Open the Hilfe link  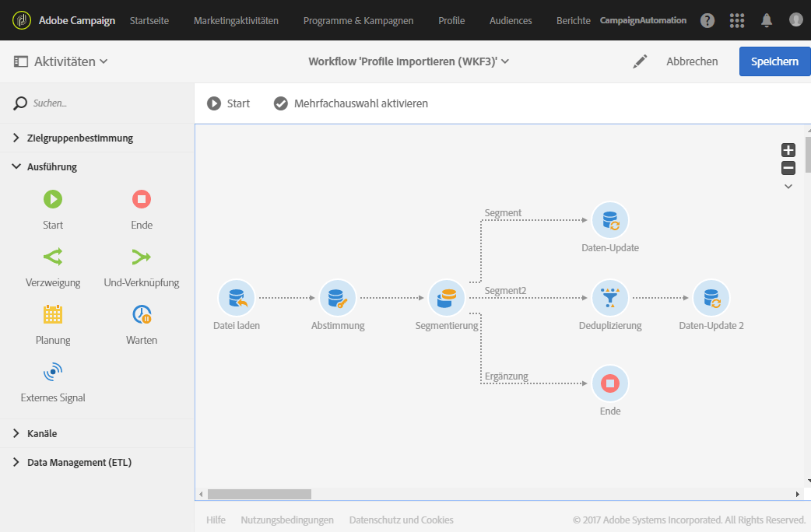pyautogui.click(x=216, y=520)
